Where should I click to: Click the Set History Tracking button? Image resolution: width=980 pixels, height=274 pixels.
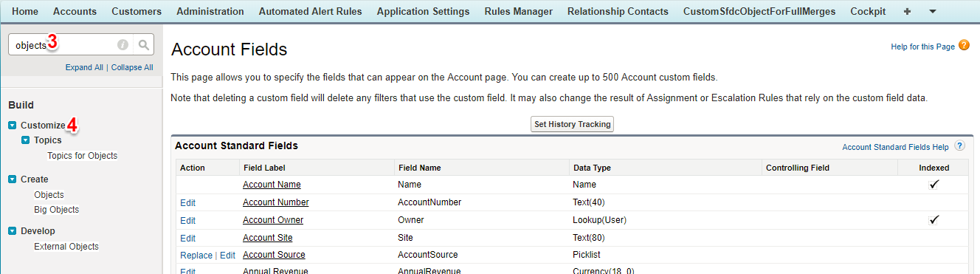point(573,124)
